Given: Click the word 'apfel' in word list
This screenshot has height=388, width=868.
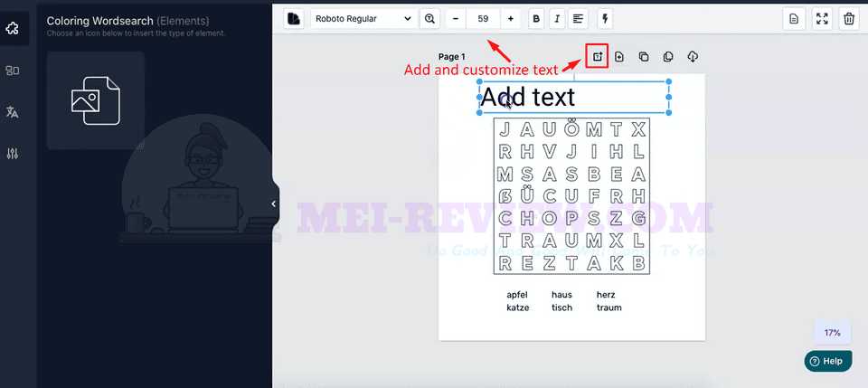Looking at the screenshot, I should coord(517,295).
